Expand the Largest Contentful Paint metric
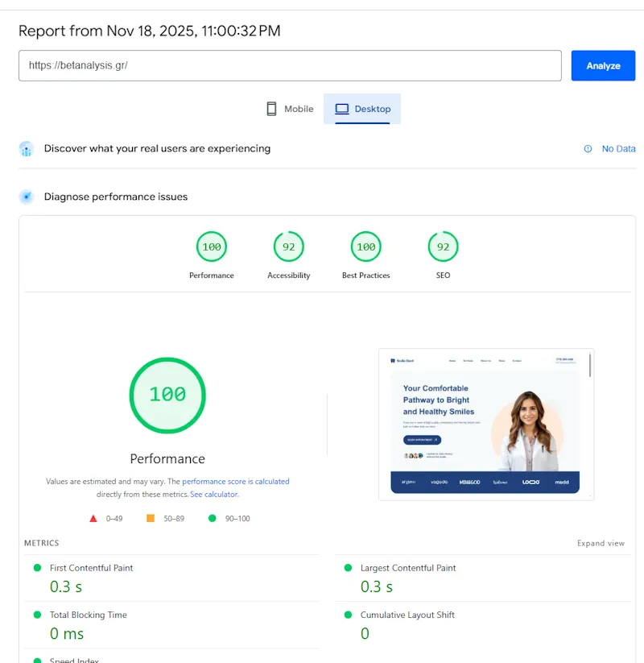Viewport: 644px width, 663px height. 407,568
